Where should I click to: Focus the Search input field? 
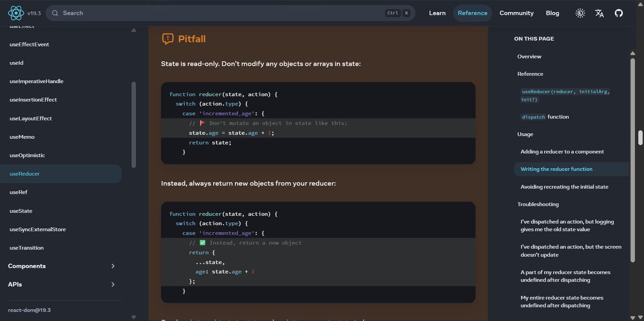230,13
